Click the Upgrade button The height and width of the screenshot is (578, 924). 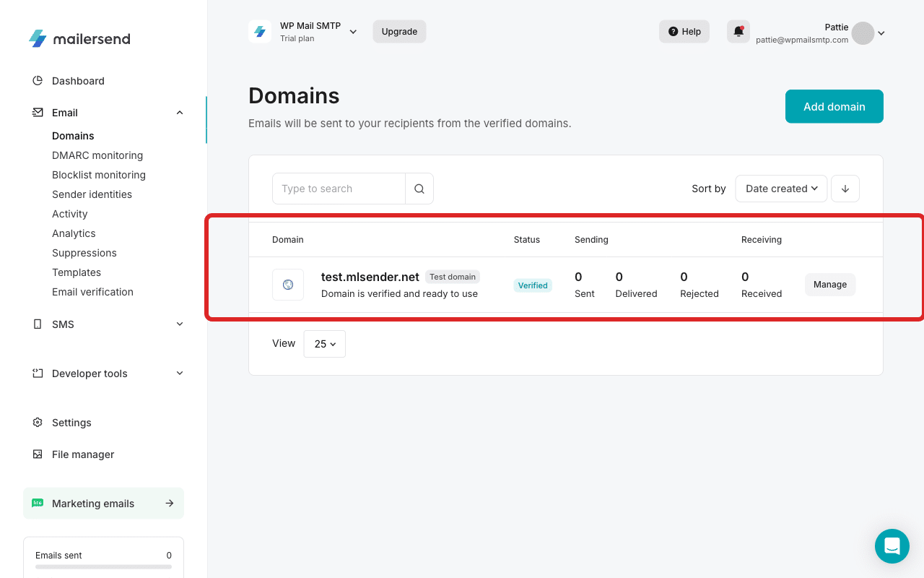[399, 32]
